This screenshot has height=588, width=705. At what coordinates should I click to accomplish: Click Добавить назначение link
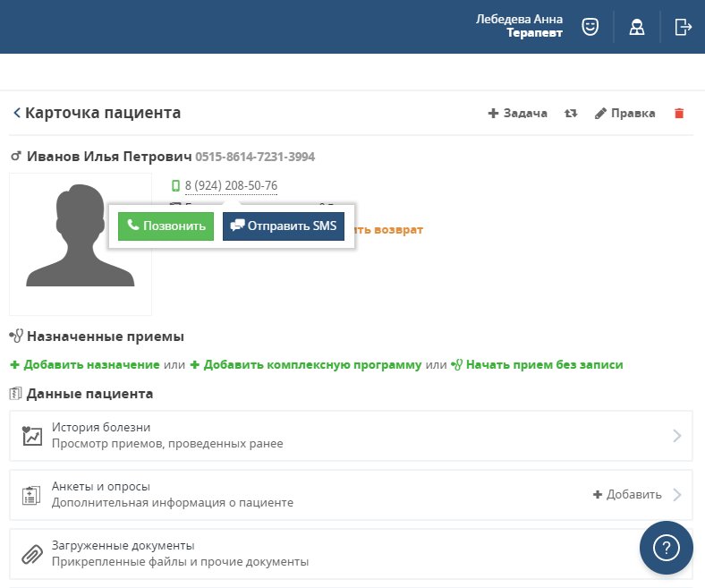[x=85, y=365]
